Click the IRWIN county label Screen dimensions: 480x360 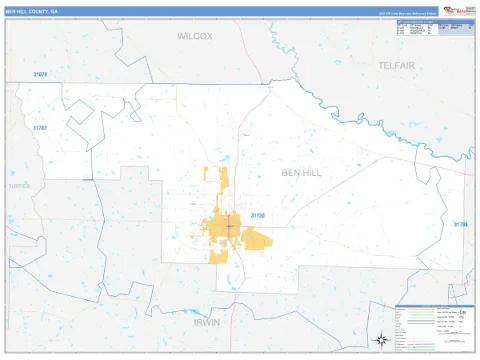pos(207,322)
